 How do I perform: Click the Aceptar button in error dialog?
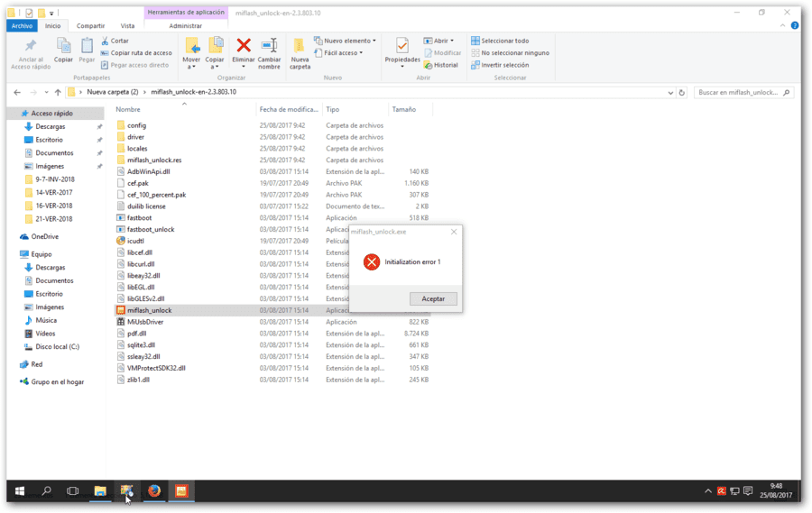tap(433, 298)
